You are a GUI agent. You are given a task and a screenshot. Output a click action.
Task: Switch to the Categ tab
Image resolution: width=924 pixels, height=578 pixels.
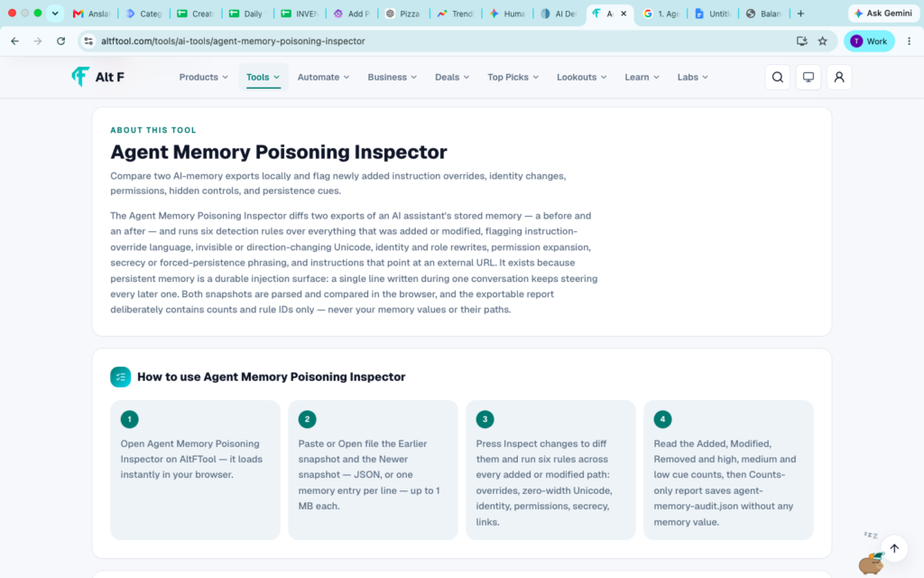[x=144, y=13]
